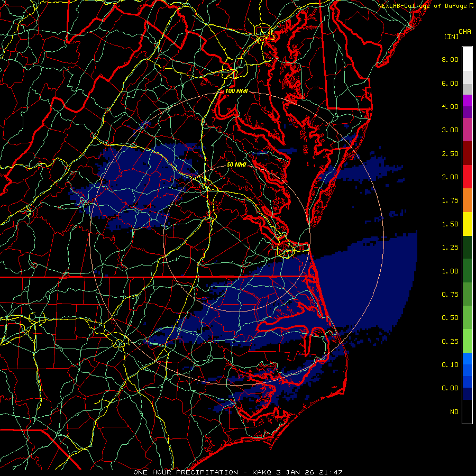
Task: Click the 0.50 scale label
Action: pos(450,318)
